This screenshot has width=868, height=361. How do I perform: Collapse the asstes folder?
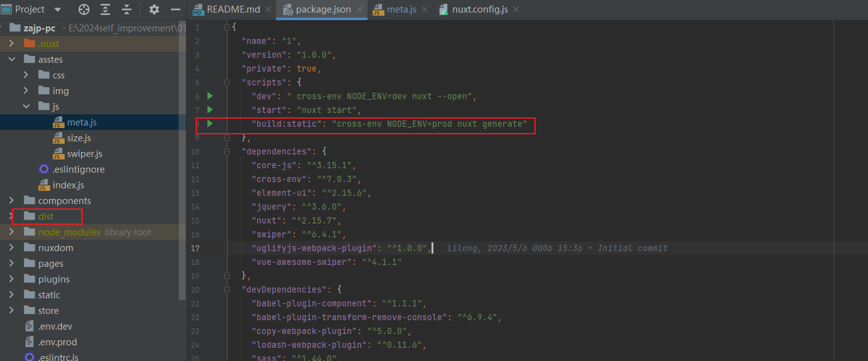12,60
